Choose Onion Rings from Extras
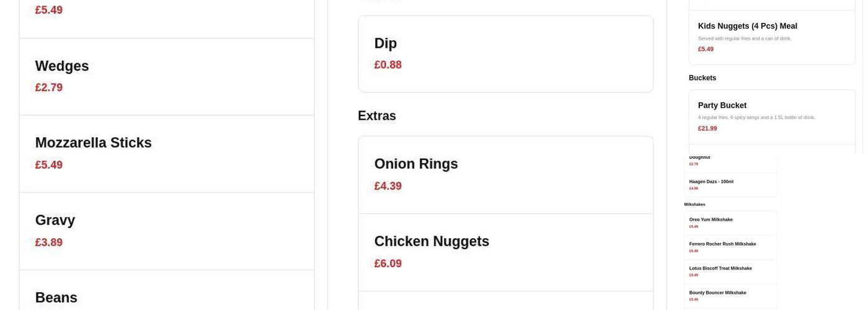868x310 pixels. pyautogui.click(x=505, y=174)
